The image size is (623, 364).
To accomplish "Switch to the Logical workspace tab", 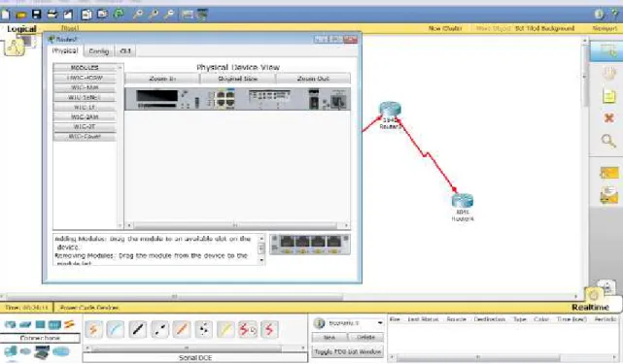I will tap(21, 29).
